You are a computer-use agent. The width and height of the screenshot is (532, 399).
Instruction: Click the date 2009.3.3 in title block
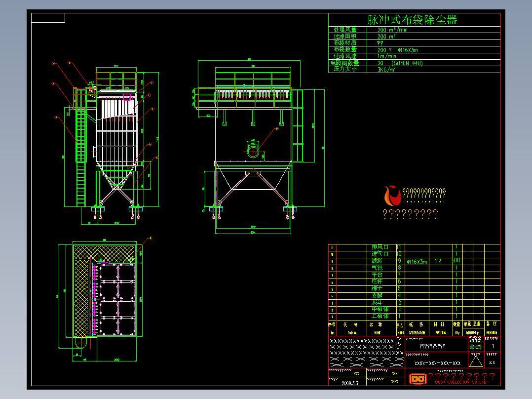[349, 383]
